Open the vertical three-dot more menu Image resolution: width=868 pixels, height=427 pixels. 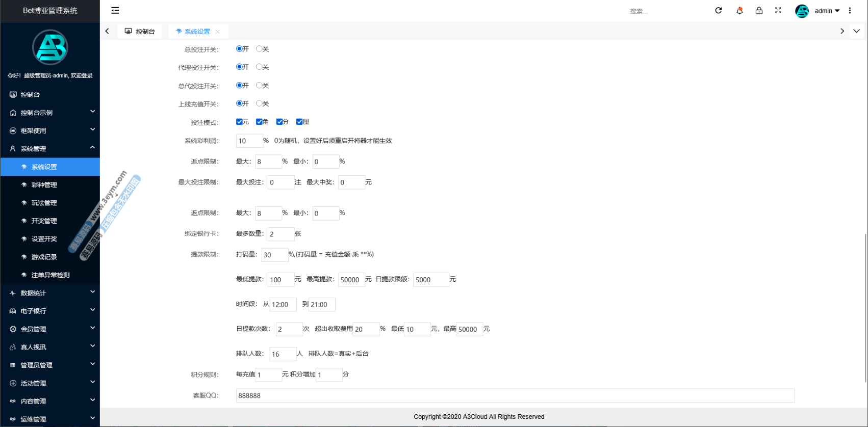pyautogui.click(x=850, y=11)
